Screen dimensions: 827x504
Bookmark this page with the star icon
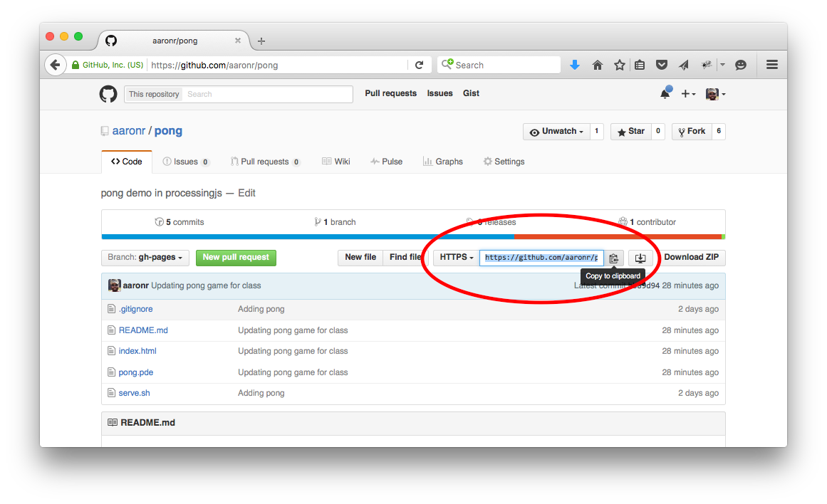[x=619, y=65]
